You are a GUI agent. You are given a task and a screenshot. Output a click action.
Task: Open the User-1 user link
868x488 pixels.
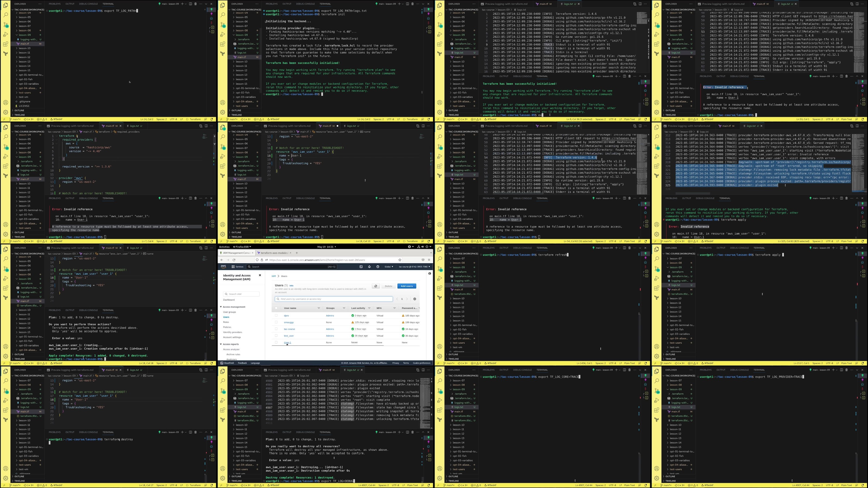click(288, 342)
